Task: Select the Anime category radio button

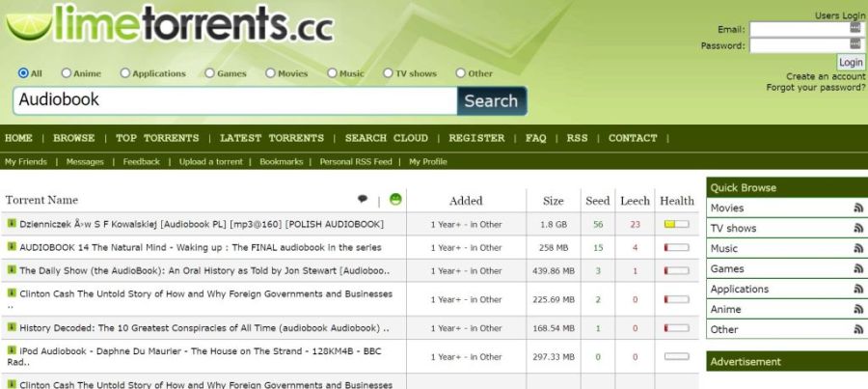Action: (67, 73)
